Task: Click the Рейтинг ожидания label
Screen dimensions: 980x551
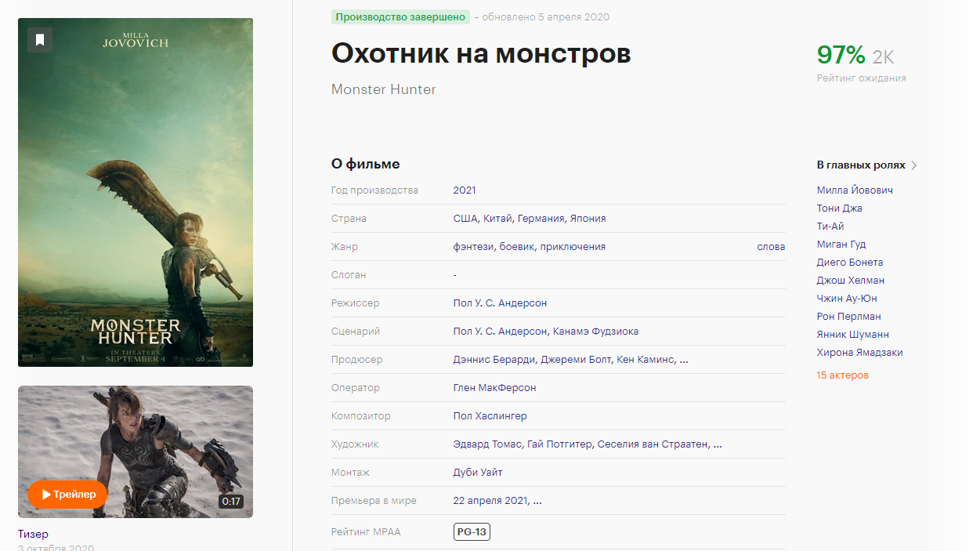Action: coord(862,78)
